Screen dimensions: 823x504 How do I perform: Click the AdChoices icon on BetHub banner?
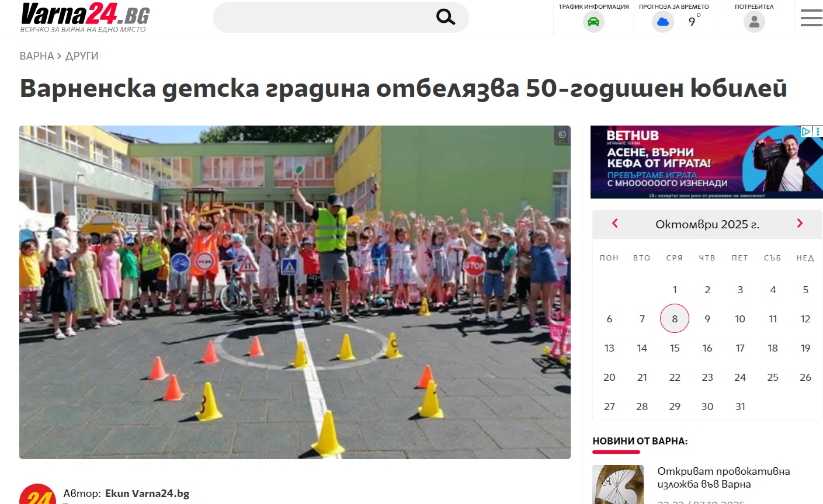tap(805, 131)
